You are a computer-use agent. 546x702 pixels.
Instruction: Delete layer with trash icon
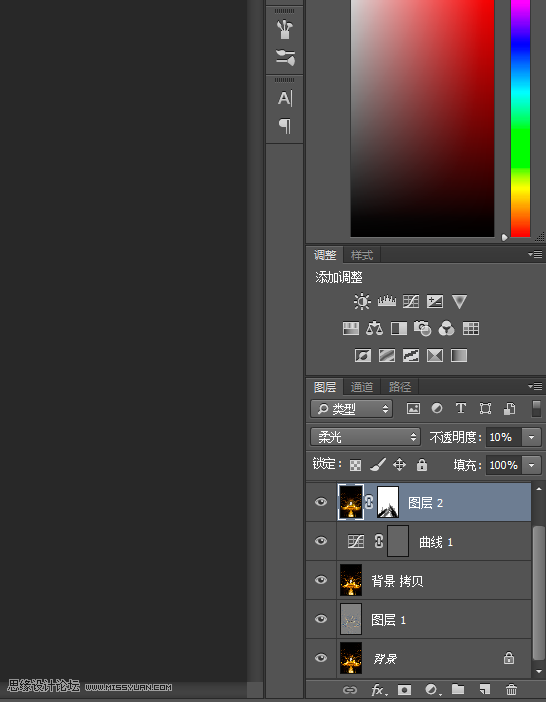pos(512,689)
